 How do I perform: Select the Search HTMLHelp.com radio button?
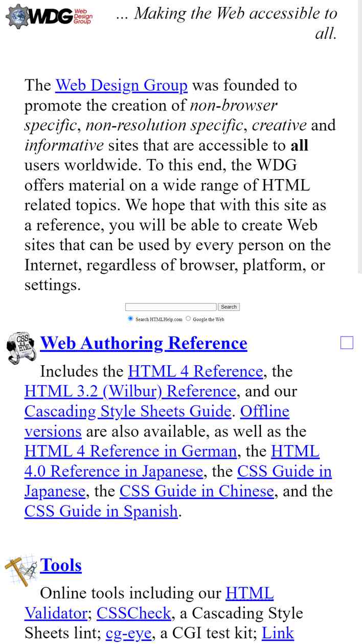coord(130,318)
